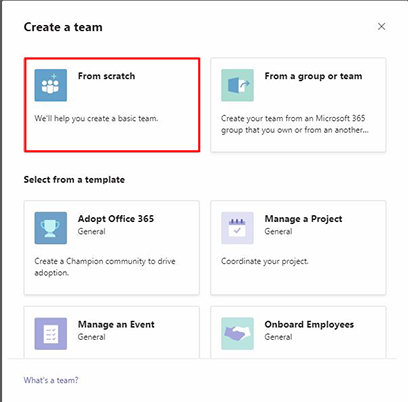Viewport: 408px width, 402px height.
Task: Pick the Onboard Employees template title
Action: 309,325
